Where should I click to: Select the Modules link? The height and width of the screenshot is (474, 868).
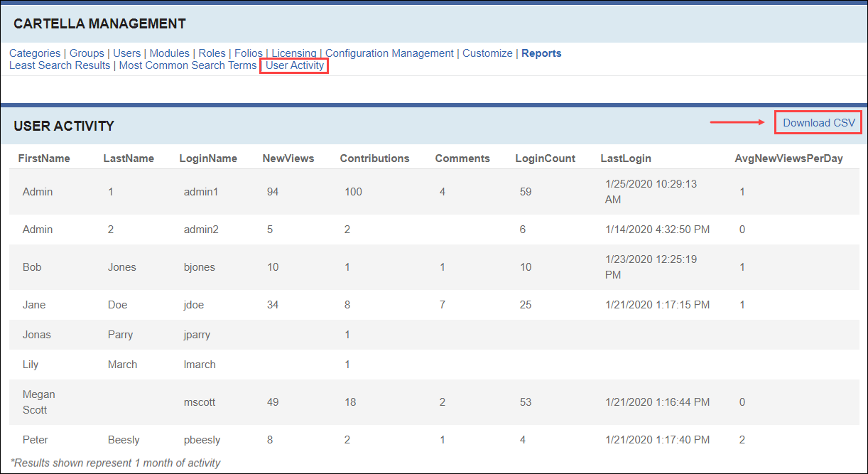tap(170, 53)
